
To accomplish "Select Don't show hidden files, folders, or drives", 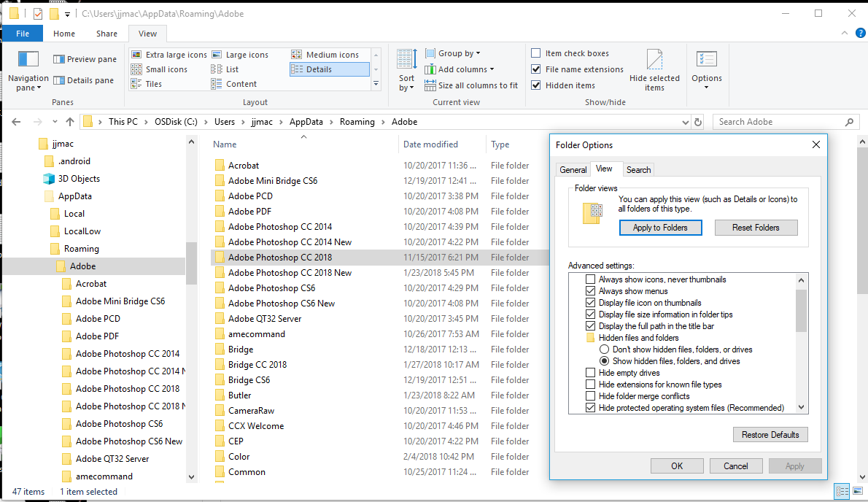I will tap(603, 349).
